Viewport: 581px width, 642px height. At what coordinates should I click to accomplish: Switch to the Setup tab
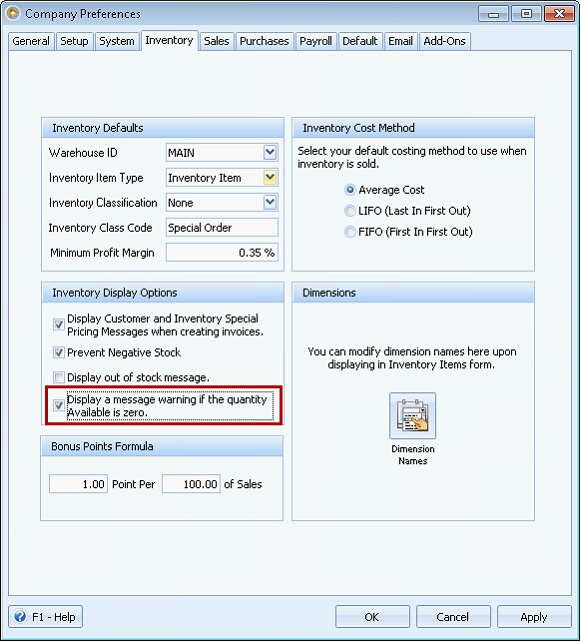click(x=75, y=41)
